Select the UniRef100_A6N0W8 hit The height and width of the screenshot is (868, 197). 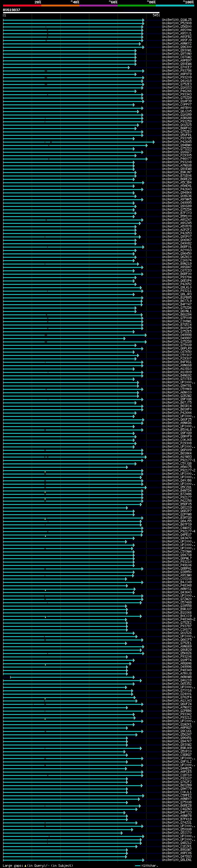pyautogui.click(x=177, y=677)
